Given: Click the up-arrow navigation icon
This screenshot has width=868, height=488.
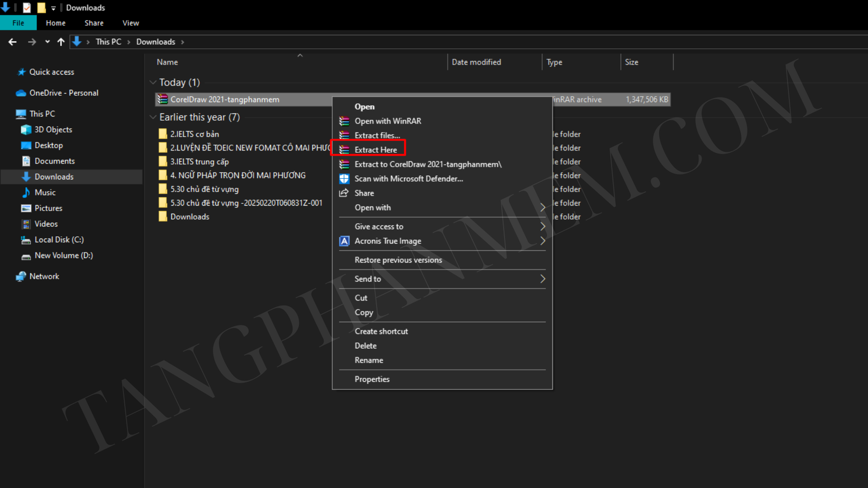Looking at the screenshot, I should (61, 42).
